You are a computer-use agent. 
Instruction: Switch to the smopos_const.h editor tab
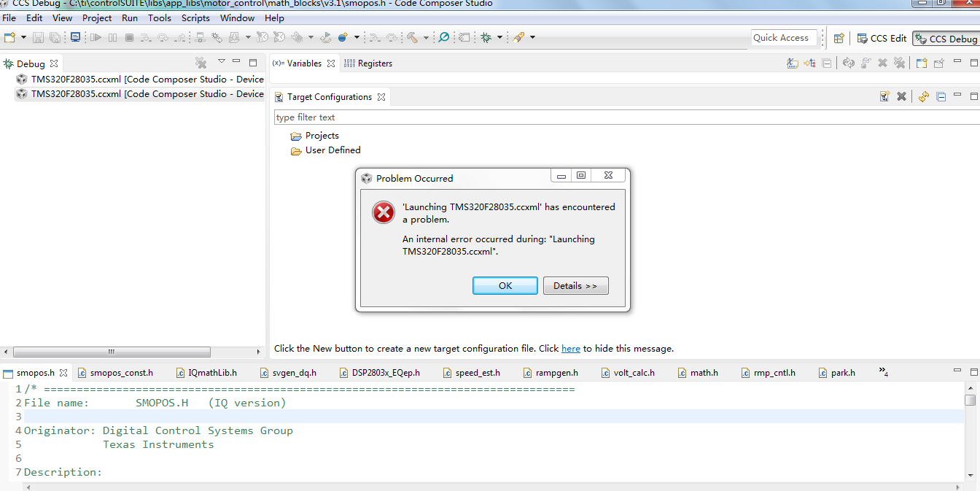115,372
